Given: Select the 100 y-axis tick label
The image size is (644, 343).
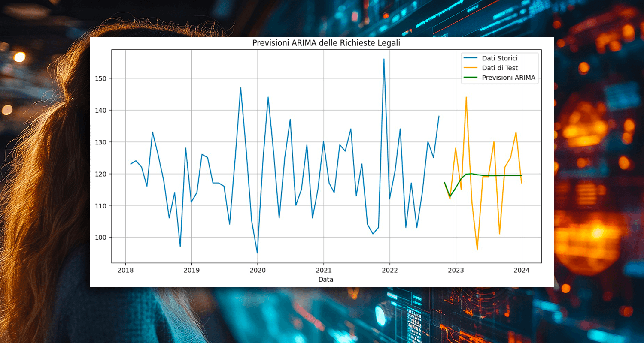Looking at the screenshot, I should (102, 237).
